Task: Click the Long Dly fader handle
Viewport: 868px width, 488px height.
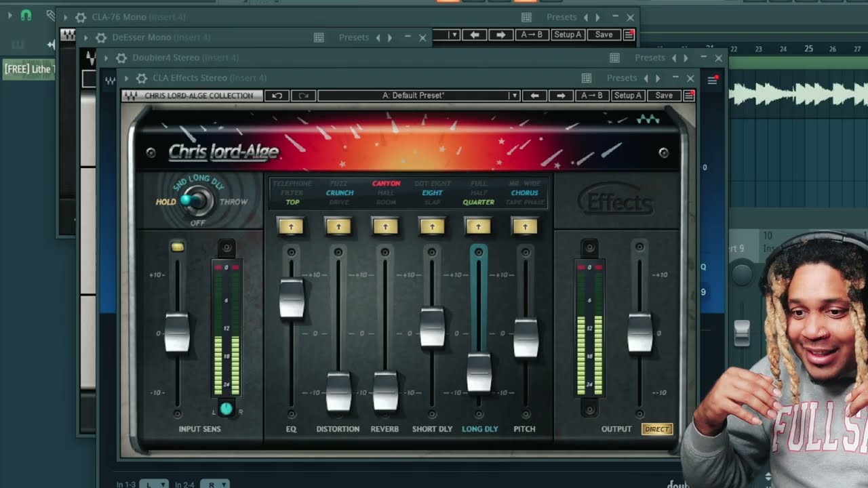Action: (479, 373)
